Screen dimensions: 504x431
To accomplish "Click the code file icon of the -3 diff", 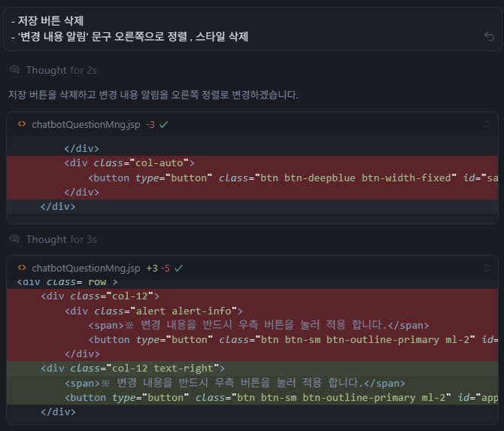I will [x=22, y=124].
